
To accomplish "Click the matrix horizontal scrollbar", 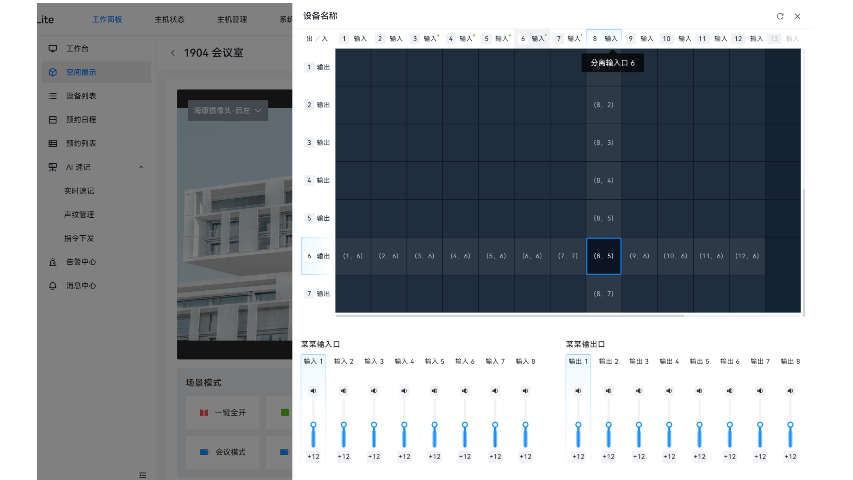I will [x=510, y=315].
